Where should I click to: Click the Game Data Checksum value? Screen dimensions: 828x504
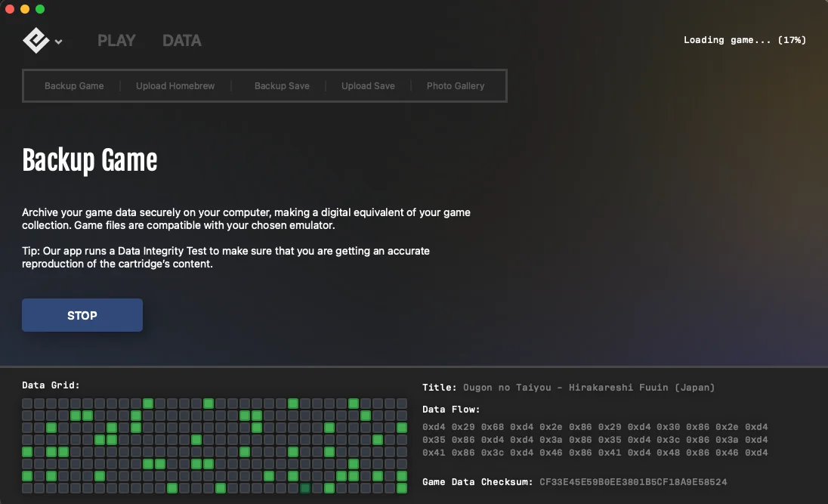[x=633, y=482]
